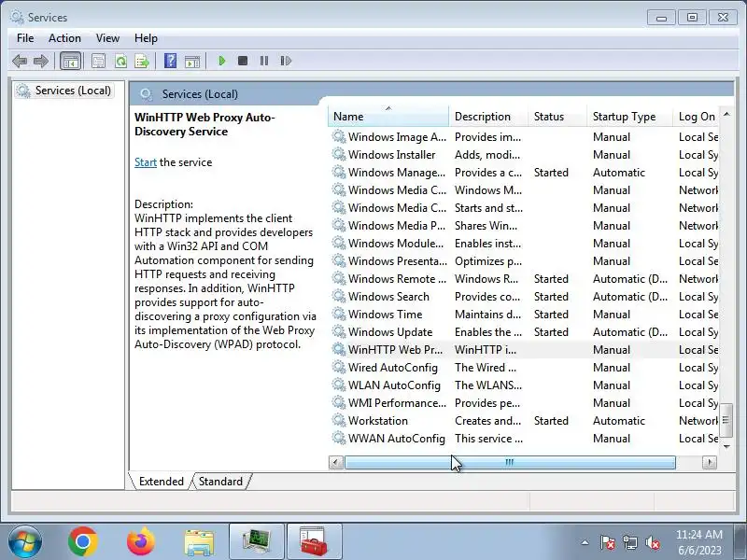Image resolution: width=747 pixels, height=560 pixels.
Task: Select the Windows Time service
Action: pyautogui.click(x=524, y=315)
